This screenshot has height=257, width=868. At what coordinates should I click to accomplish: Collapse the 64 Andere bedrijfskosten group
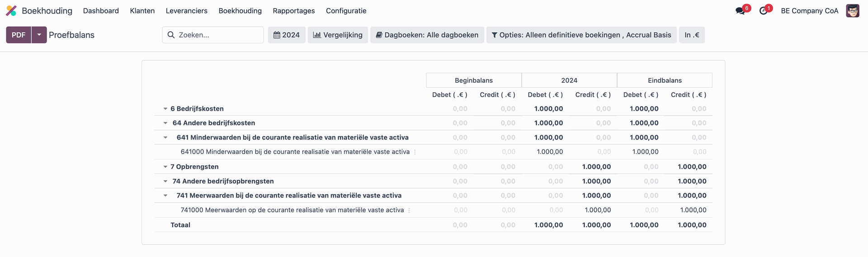(x=165, y=123)
